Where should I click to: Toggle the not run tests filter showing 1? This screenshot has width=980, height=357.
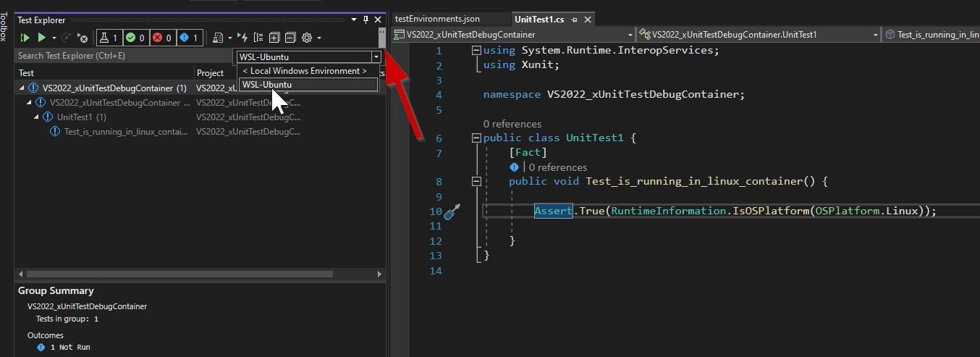tap(189, 38)
